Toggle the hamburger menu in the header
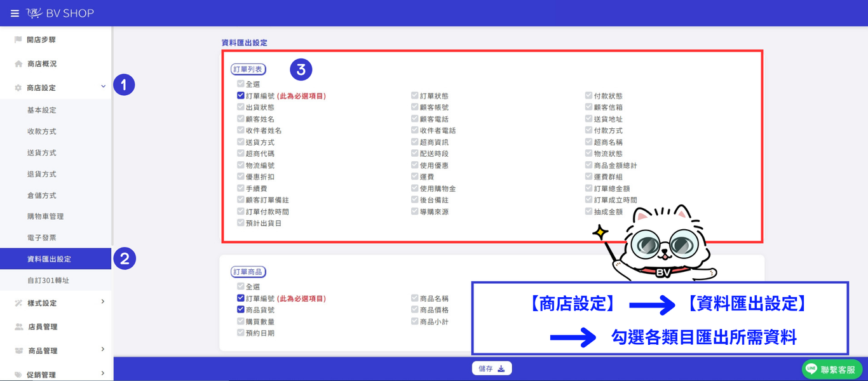 pos(15,13)
